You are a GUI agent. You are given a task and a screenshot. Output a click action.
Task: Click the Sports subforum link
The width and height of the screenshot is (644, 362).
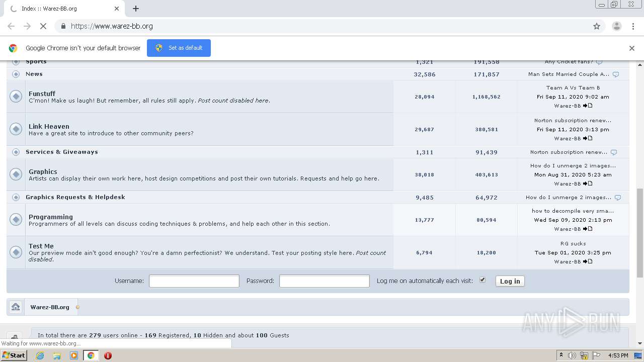(x=36, y=61)
